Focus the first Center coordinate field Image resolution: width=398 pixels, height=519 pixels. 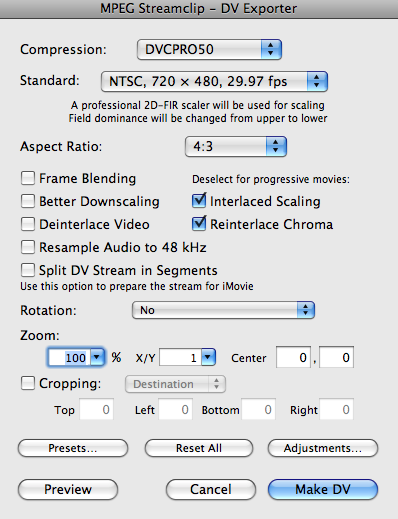point(293,357)
